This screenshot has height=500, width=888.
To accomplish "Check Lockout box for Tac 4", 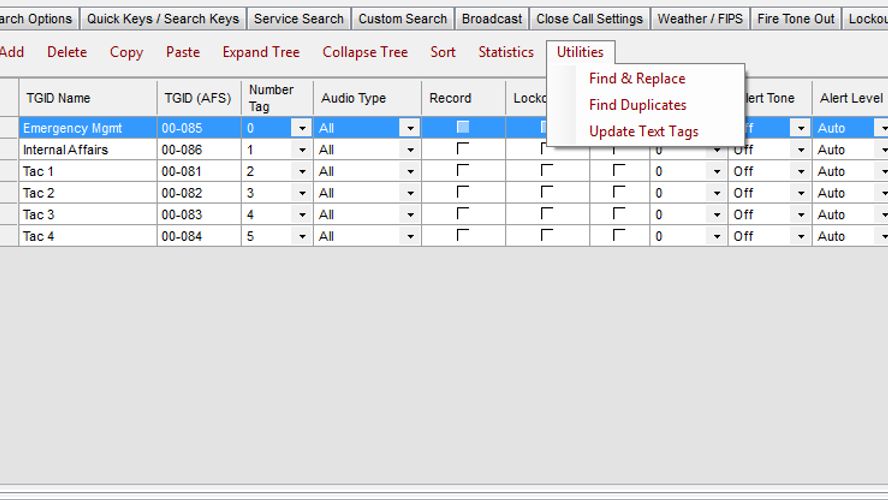I will [547, 234].
